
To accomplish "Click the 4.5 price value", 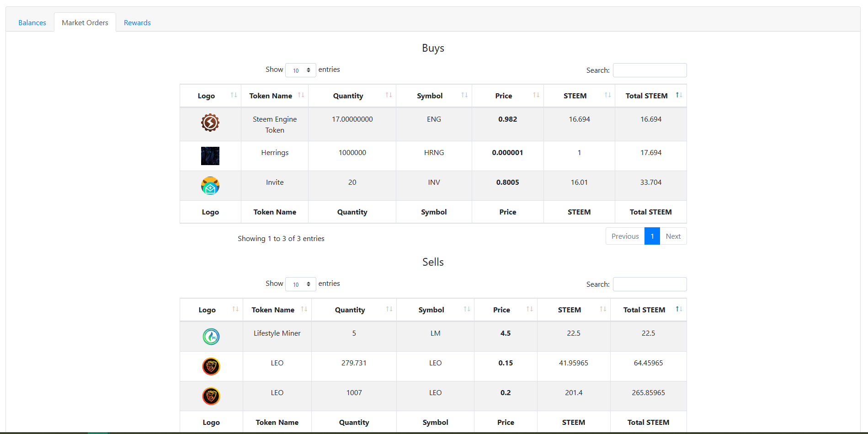I will coord(506,333).
